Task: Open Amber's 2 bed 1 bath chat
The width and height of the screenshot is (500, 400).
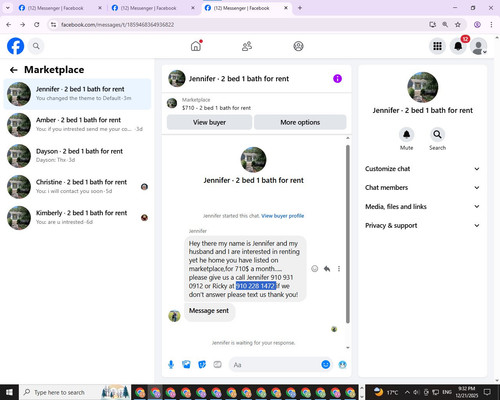Action: coord(77,125)
